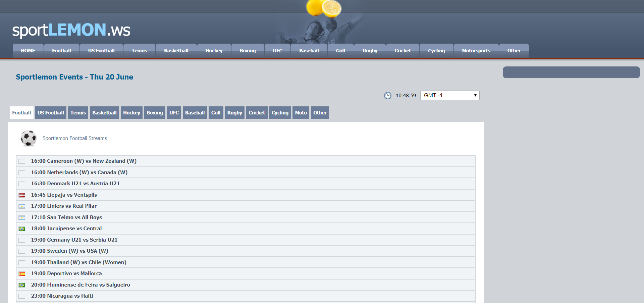The height and width of the screenshot is (303, 644).
Task: Click the Latvian flag beside Liepaja vs Ventspils
Action: pyautogui.click(x=22, y=195)
